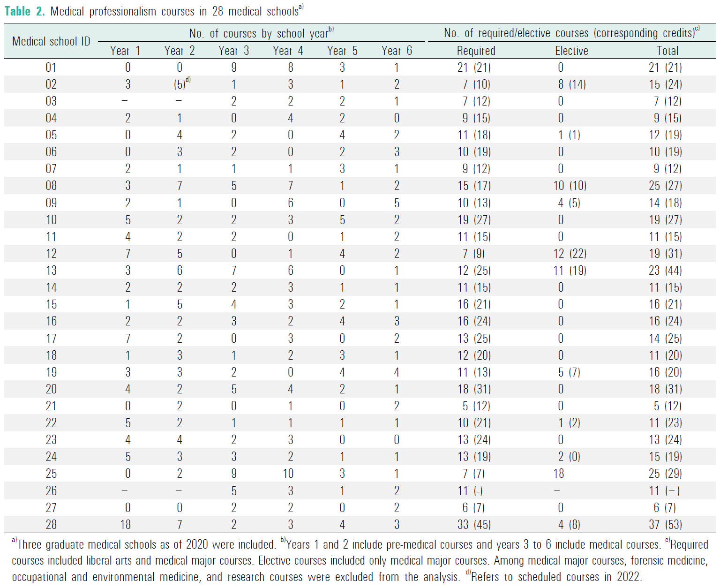Click the footnote 'Refers to scheduled courses in 2022'

(x=555, y=577)
